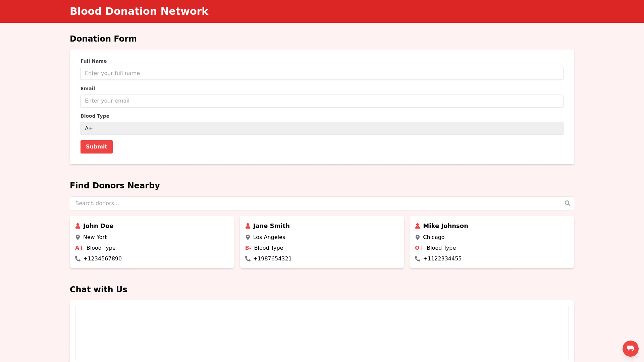Click the search magnifier icon

pos(567,203)
